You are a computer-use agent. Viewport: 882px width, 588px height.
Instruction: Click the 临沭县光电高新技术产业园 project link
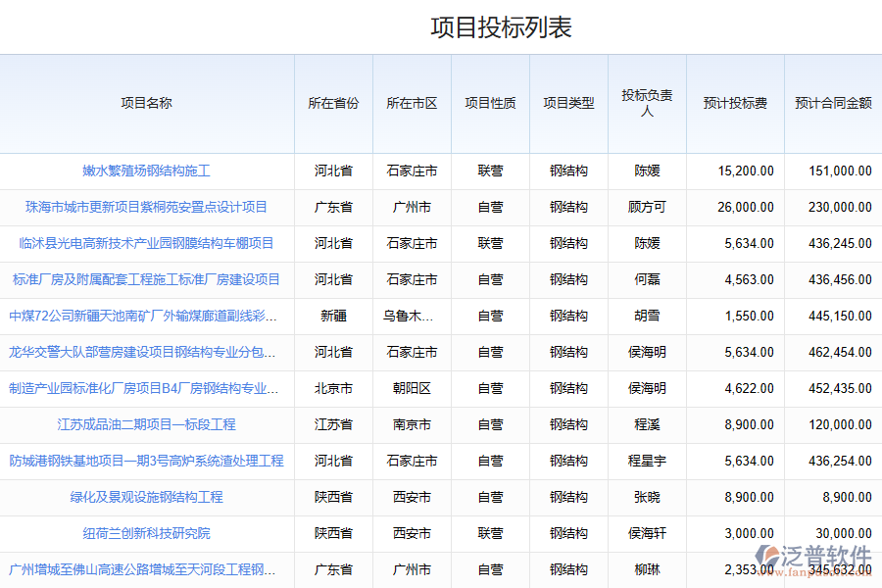[147, 243]
